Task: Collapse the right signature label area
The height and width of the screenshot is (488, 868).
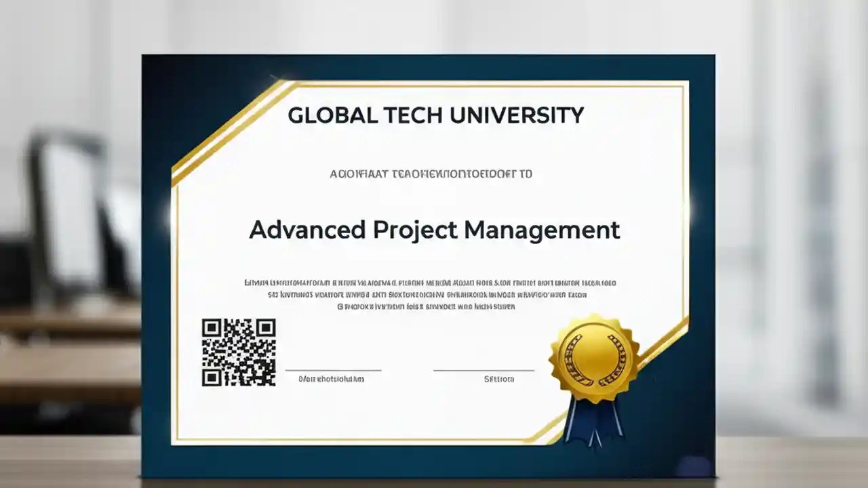Action: click(x=499, y=379)
